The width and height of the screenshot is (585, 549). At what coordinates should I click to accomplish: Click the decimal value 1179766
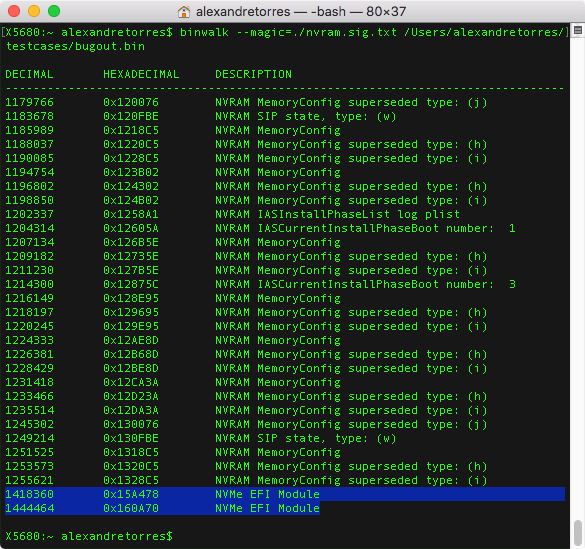pyautogui.click(x=29, y=102)
